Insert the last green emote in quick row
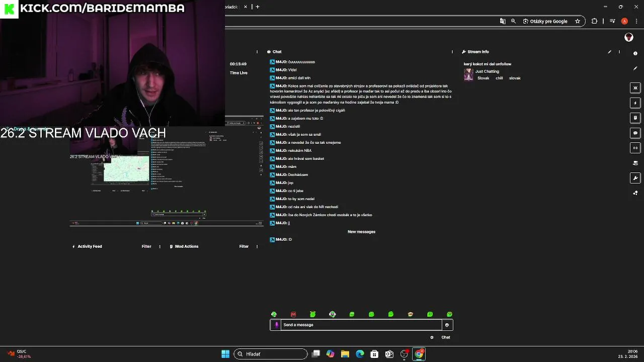 (x=449, y=314)
